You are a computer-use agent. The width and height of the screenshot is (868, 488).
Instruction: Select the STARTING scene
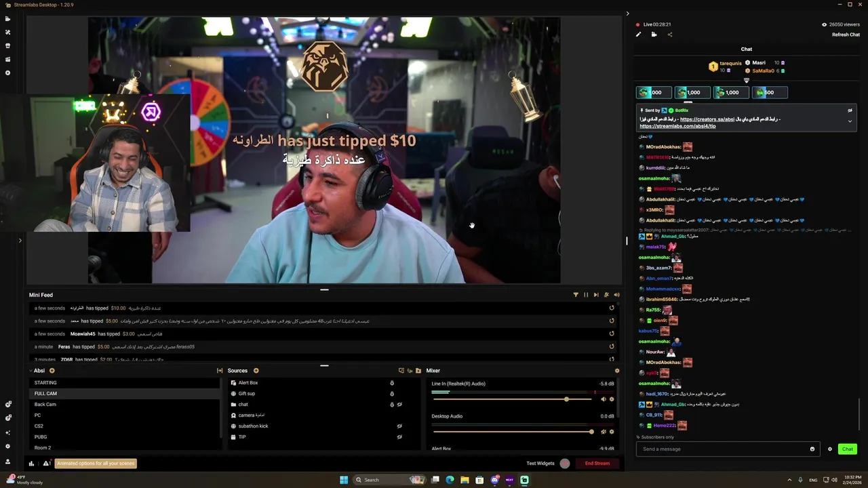(x=125, y=383)
